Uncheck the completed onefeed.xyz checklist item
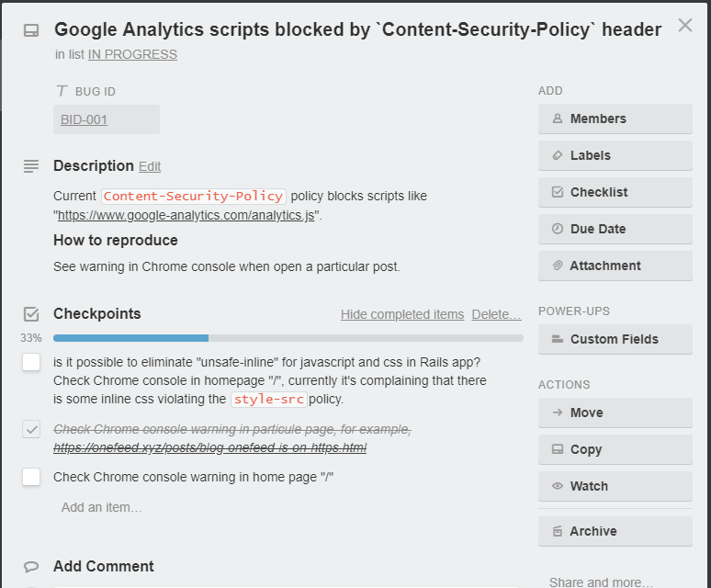Viewport: 711px width, 588px height. point(31,429)
